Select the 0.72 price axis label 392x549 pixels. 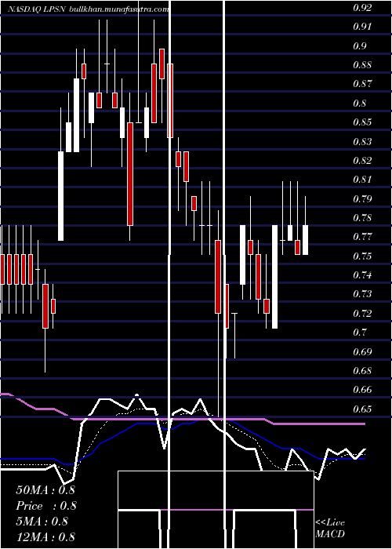tap(362, 313)
